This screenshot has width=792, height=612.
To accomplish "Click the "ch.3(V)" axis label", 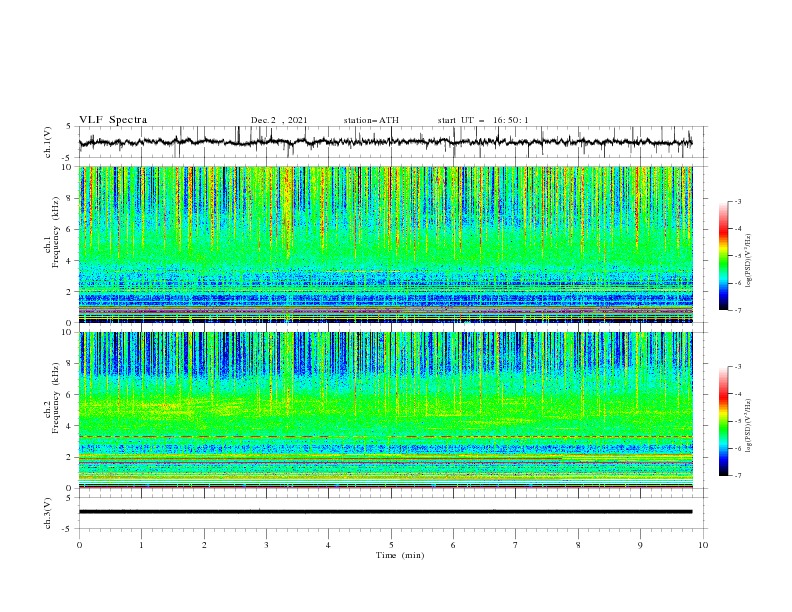I will (48, 513).
